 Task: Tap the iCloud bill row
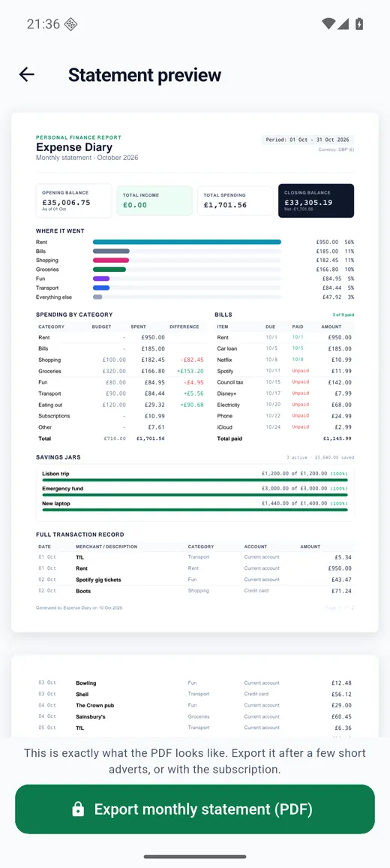284,426
